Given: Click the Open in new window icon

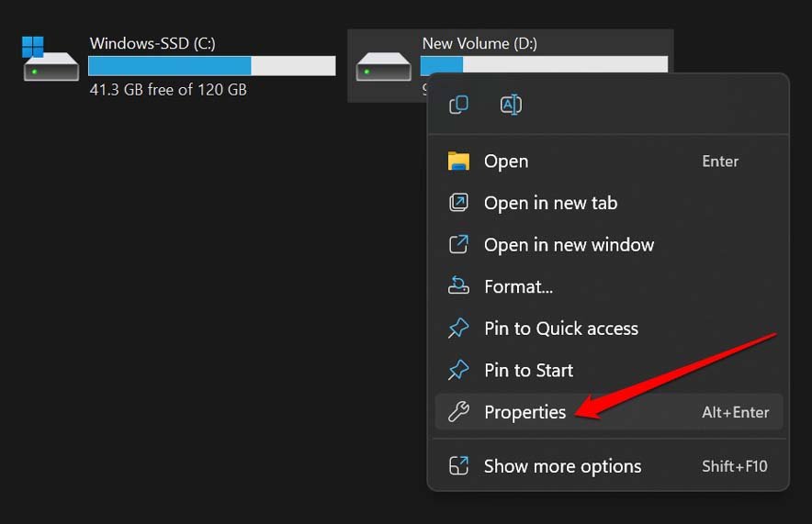Looking at the screenshot, I should (458, 244).
